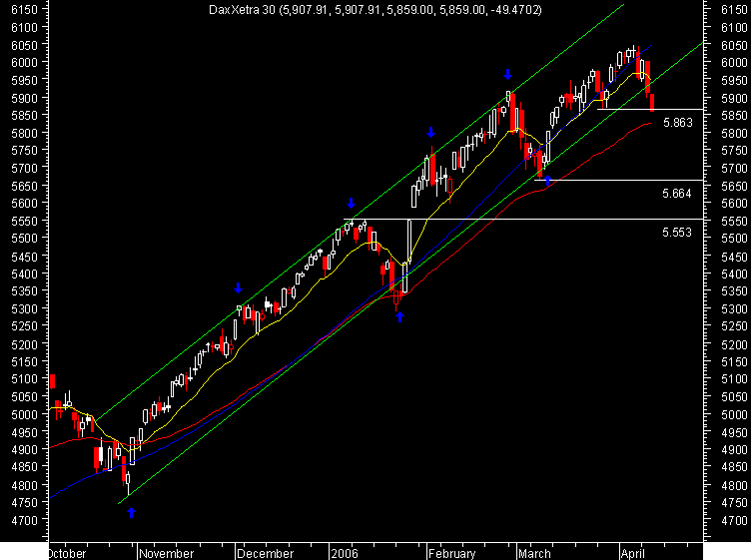Click 6100 on the right price axis

[734, 28]
